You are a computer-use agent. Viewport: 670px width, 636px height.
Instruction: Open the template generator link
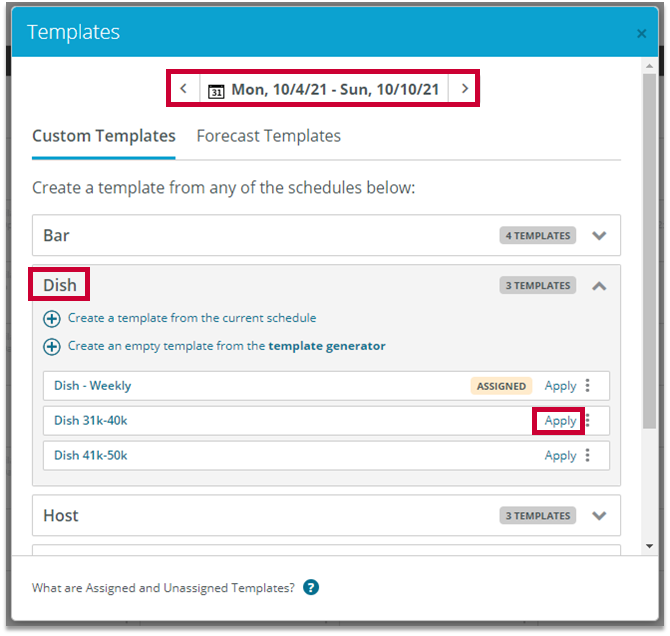(326, 347)
